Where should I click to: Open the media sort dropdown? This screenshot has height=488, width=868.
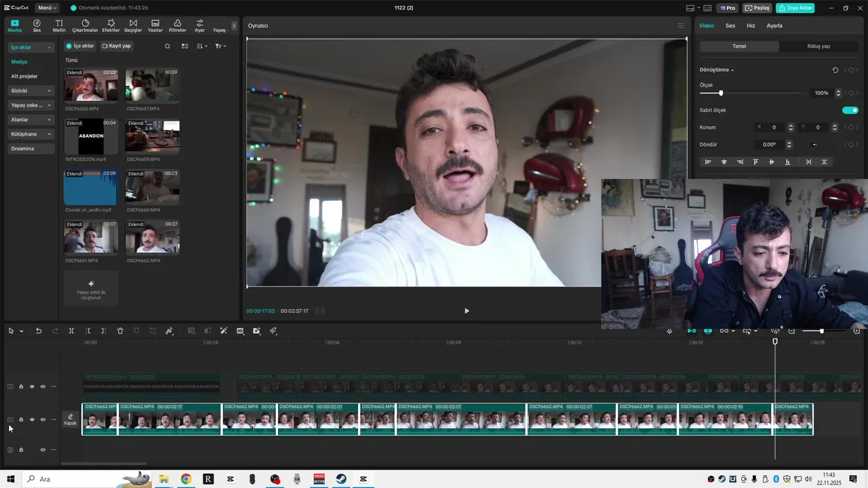202,46
